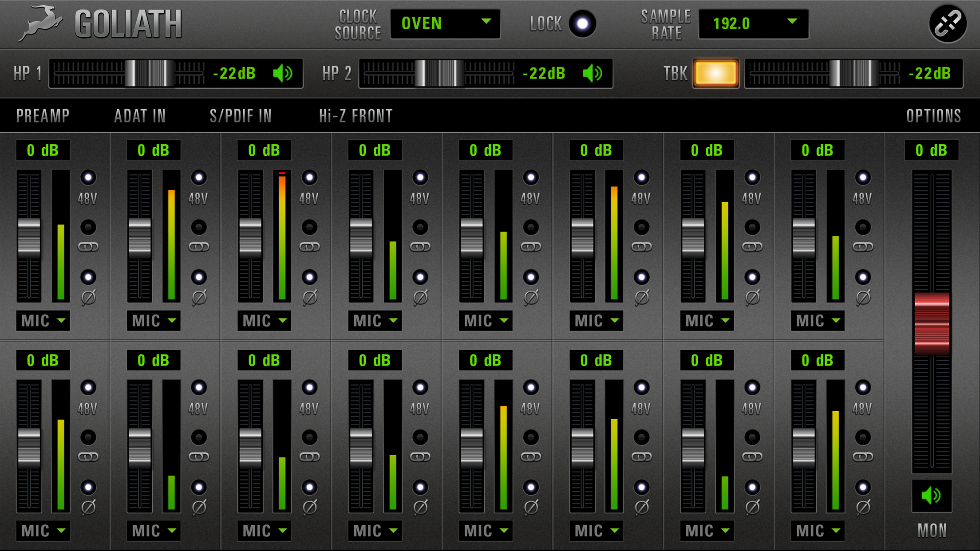Click the red MON monitor fader handle
The width and height of the screenshot is (980, 551).
[932, 324]
